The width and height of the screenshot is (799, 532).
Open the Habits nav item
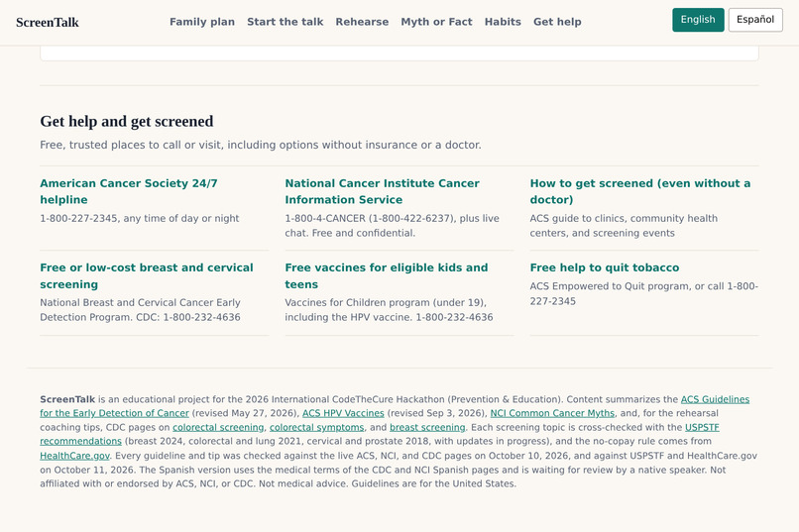coord(503,22)
